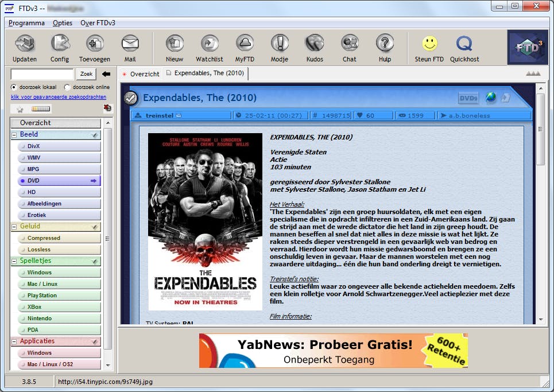Click the Steun FTD smiley icon
Viewport: 554px width, 392px height.
[429, 44]
